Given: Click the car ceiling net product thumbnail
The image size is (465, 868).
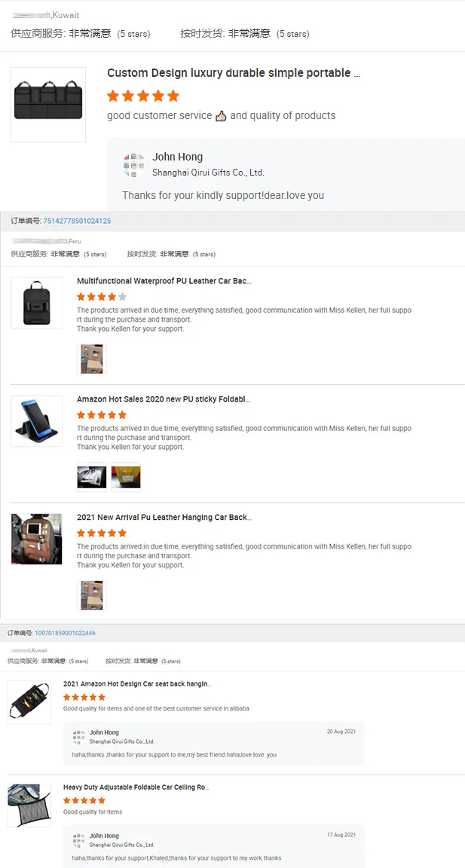Looking at the screenshot, I should tap(29, 805).
